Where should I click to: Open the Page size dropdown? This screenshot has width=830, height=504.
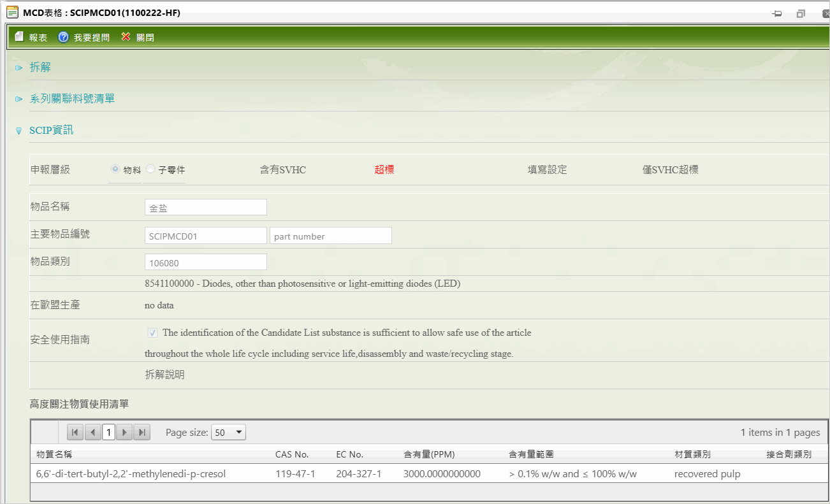pyautogui.click(x=228, y=432)
